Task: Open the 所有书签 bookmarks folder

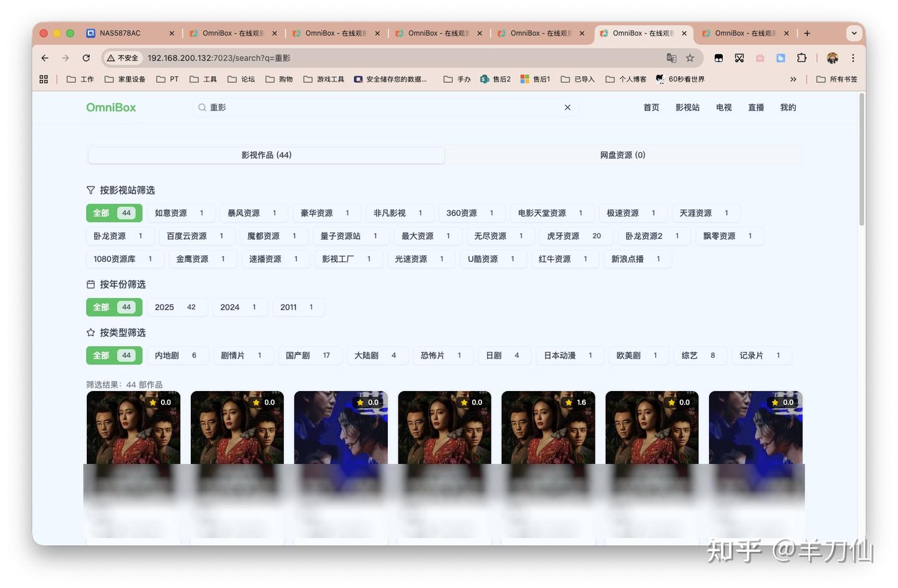Action: (x=837, y=79)
